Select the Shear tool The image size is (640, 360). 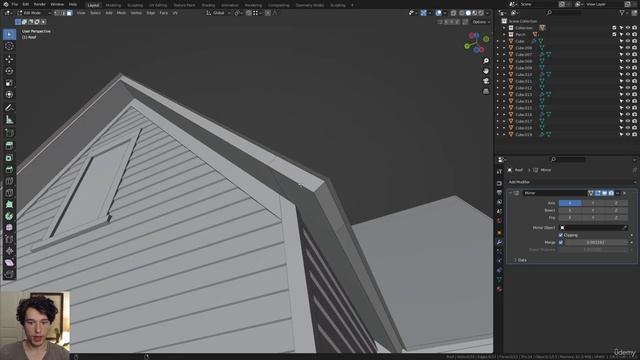coord(9,262)
